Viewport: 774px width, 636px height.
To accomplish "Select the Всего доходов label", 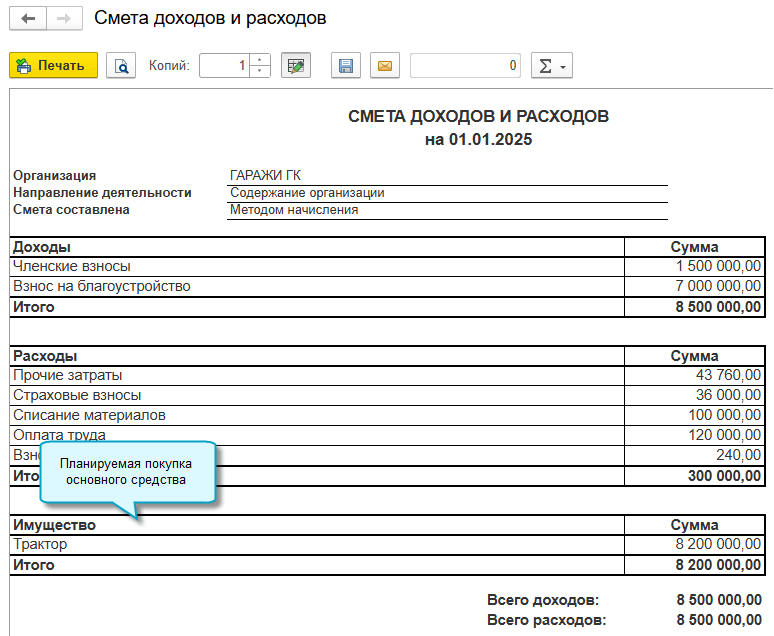I will tap(543, 600).
